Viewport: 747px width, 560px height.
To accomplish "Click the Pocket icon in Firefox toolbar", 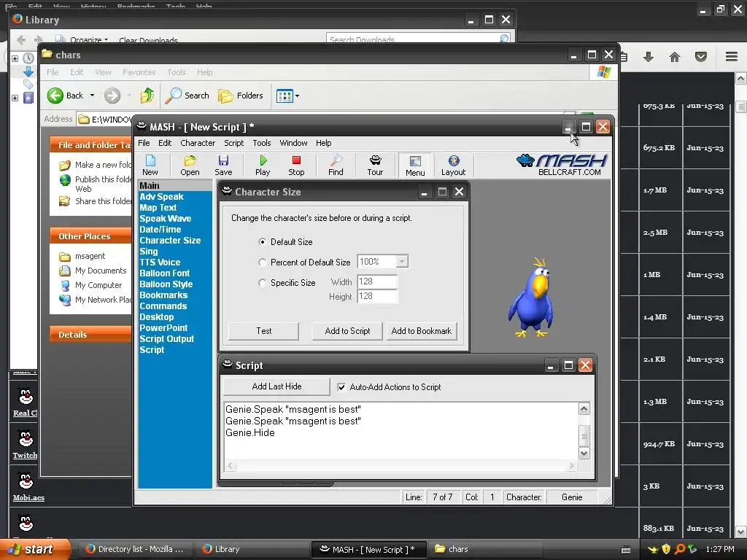I will point(701,57).
